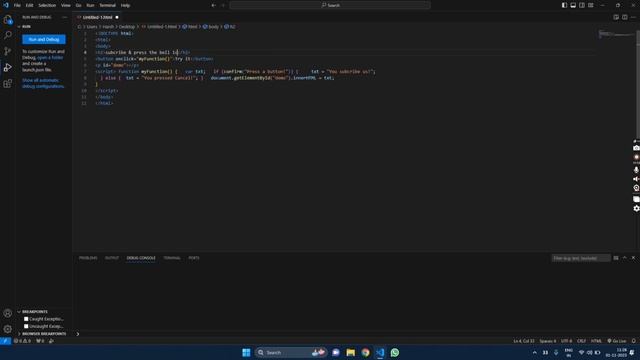Click Go Live in status bar

click(x=617, y=341)
